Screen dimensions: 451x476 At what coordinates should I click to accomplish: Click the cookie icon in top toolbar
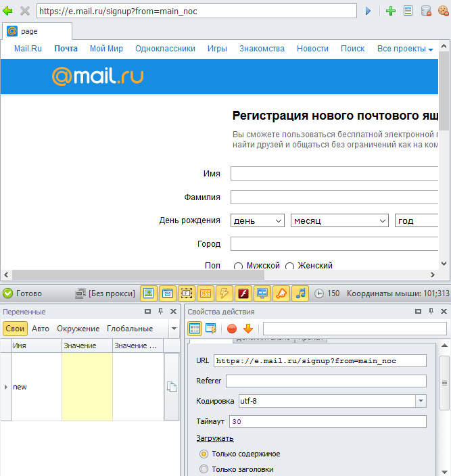point(444,11)
